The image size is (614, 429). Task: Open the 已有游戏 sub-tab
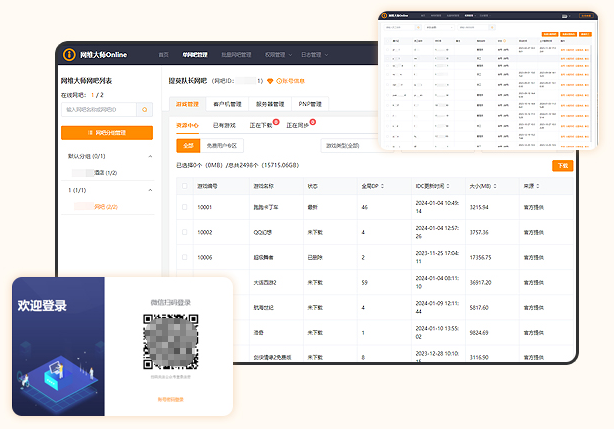(x=224, y=125)
